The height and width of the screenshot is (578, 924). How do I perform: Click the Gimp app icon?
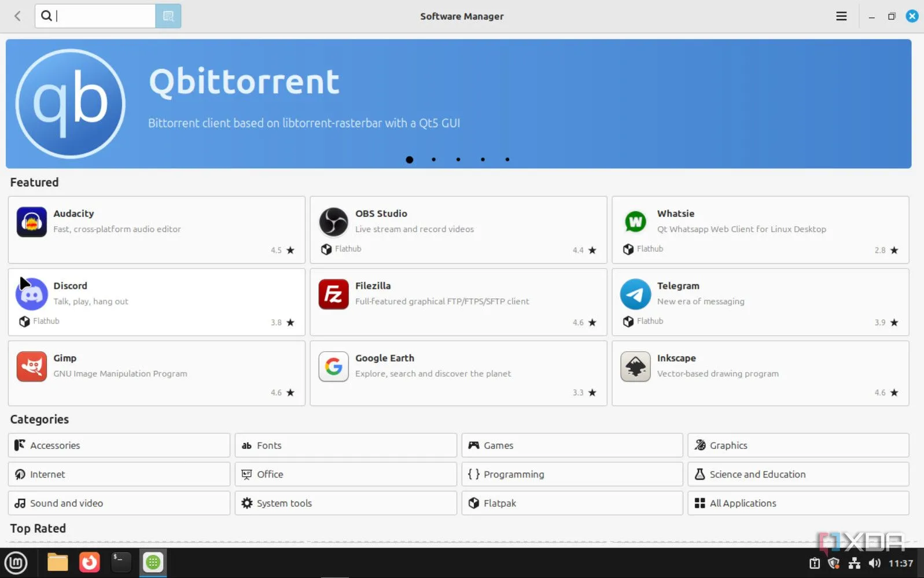tap(31, 367)
